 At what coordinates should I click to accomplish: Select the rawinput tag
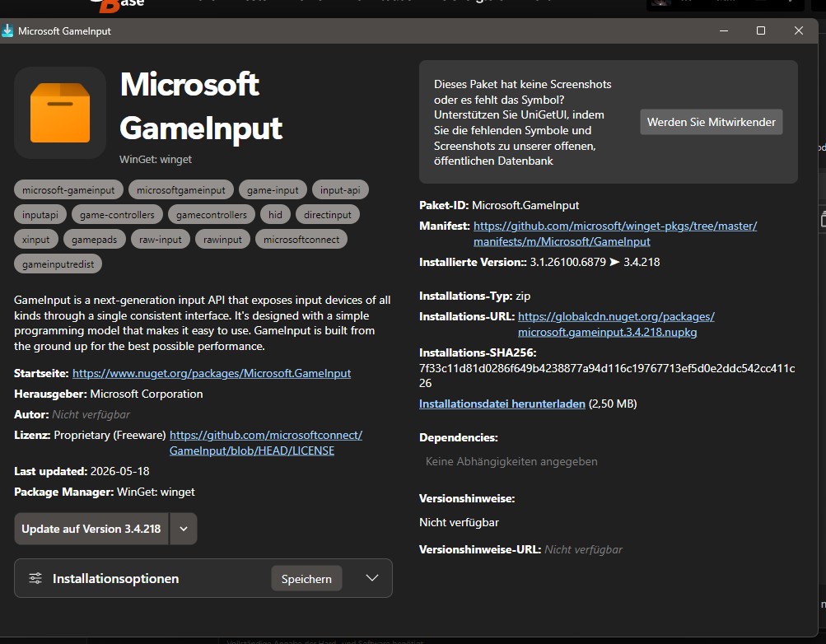pos(222,240)
